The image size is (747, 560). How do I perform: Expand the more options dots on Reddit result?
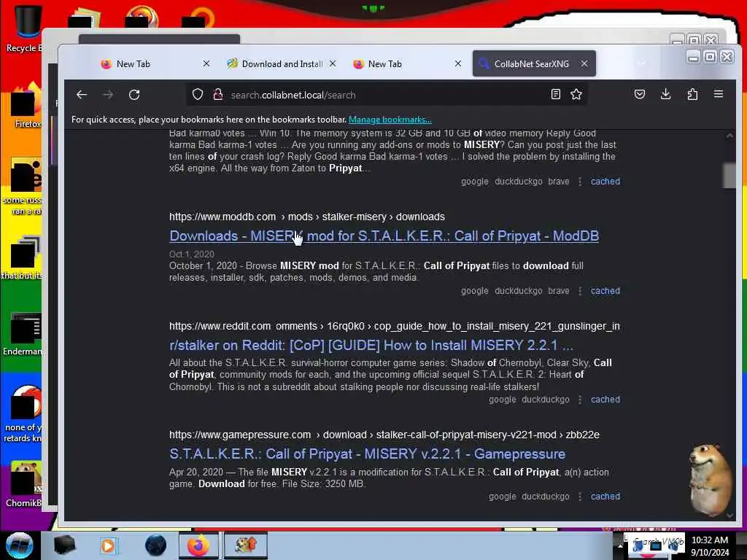(x=580, y=400)
